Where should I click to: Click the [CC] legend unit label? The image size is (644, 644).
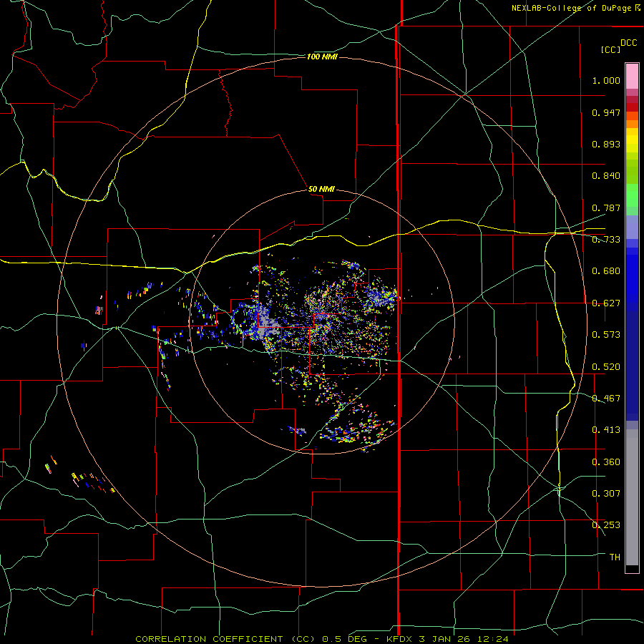610,49
